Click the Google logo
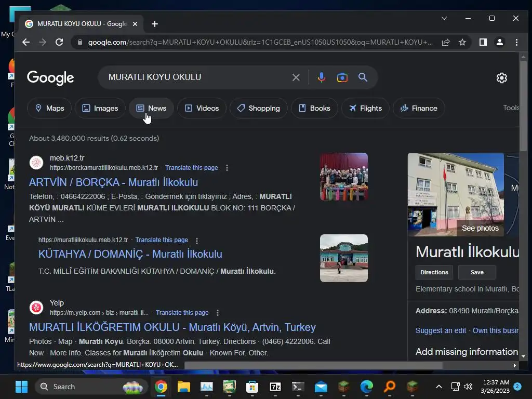The image size is (532, 399). tap(50, 78)
